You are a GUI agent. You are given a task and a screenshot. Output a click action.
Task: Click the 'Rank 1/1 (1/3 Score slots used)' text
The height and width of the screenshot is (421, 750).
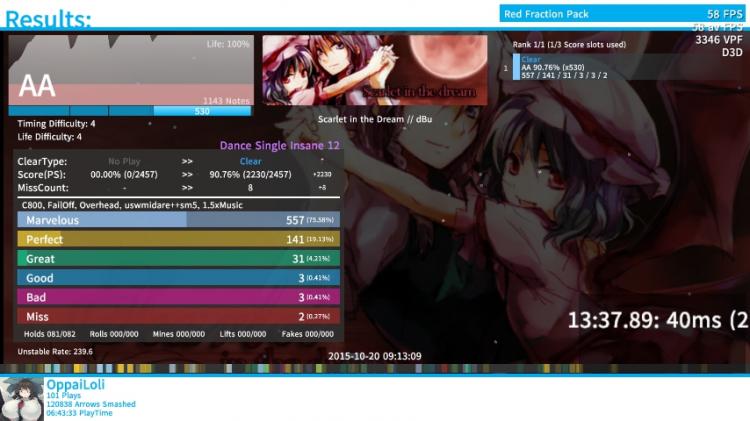point(569,44)
